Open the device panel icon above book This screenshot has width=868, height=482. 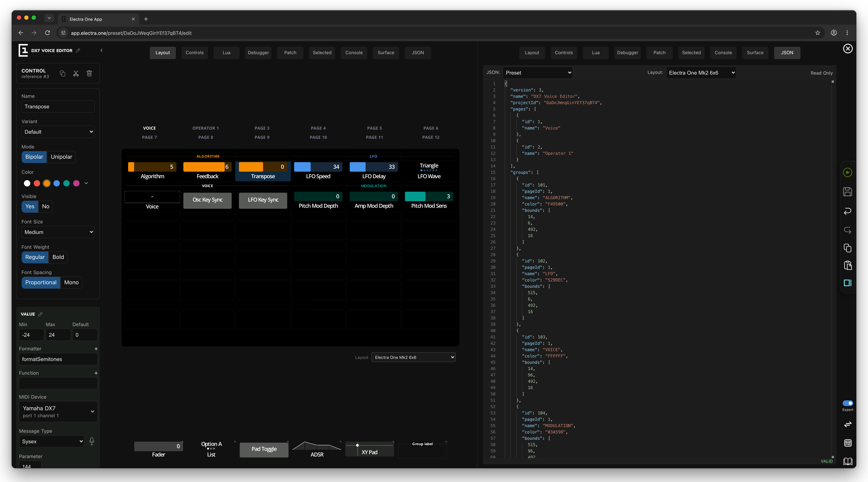pyautogui.click(x=848, y=443)
